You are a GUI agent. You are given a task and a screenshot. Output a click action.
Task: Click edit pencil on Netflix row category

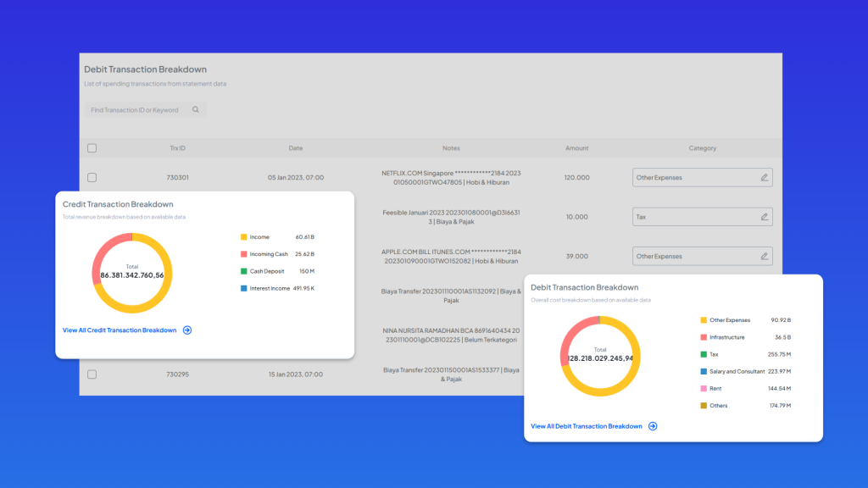click(764, 178)
